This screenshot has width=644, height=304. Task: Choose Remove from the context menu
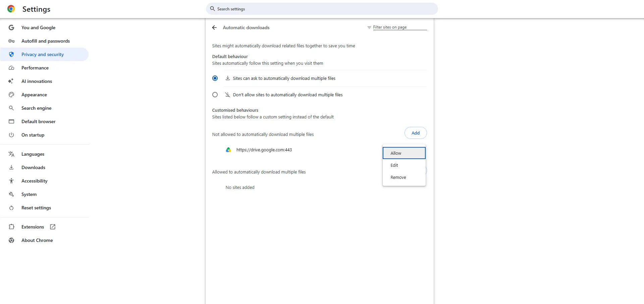[404, 177]
